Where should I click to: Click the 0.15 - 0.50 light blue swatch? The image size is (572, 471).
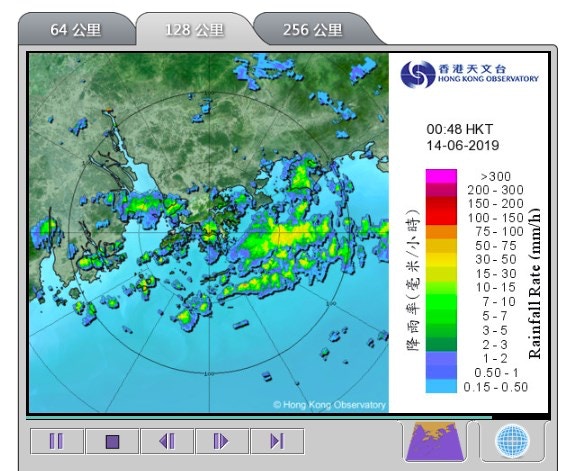click(441, 386)
